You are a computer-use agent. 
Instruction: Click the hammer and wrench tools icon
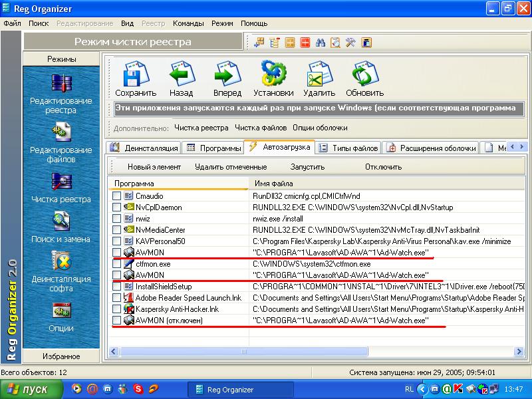point(350,43)
